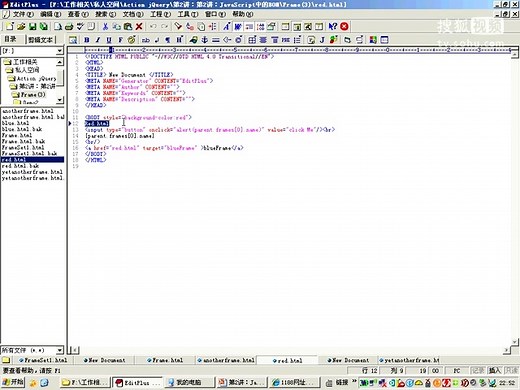Insert italic tag with I icon
Image resolution: width=520 pixels, height=390 pixels.
click(98, 40)
